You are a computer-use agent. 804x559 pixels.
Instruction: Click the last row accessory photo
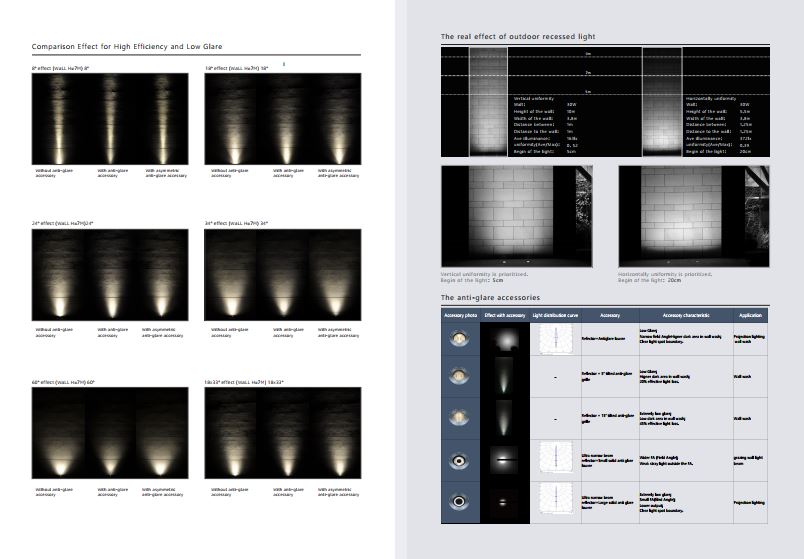pos(460,501)
